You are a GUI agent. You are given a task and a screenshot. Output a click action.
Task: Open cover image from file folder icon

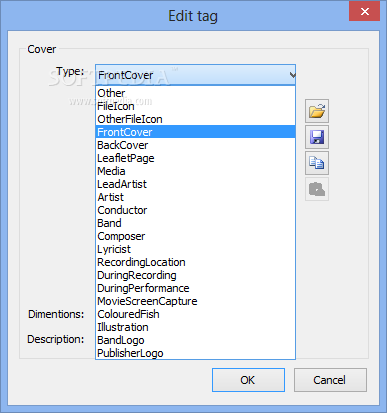click(x=317, y=111)
